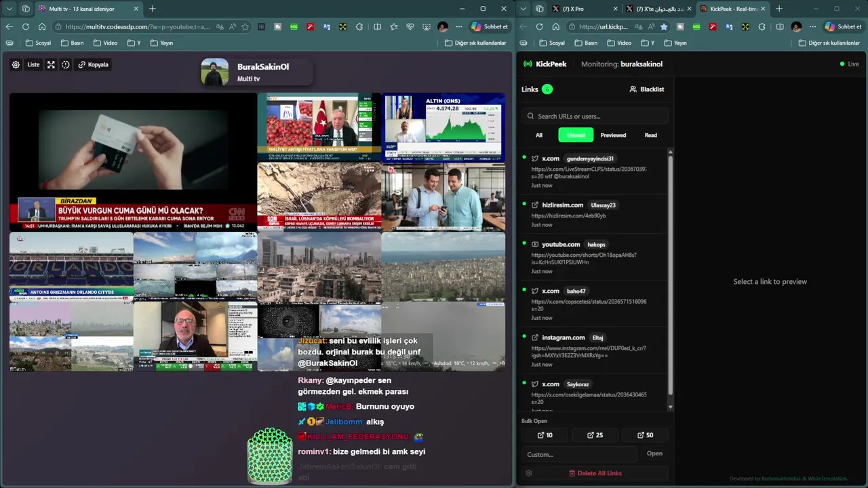
Task: Switch to the X Pro tab
Action: (x=585, y=9)
